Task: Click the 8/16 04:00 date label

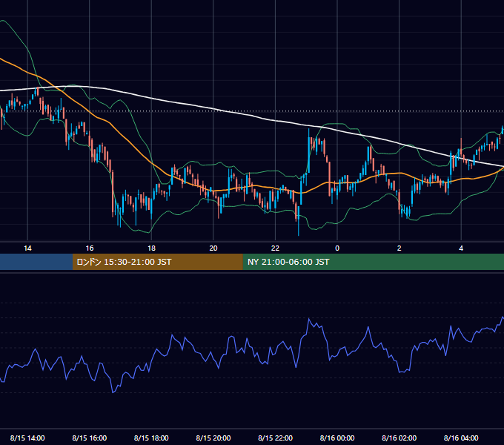Action: coord(461,438)
